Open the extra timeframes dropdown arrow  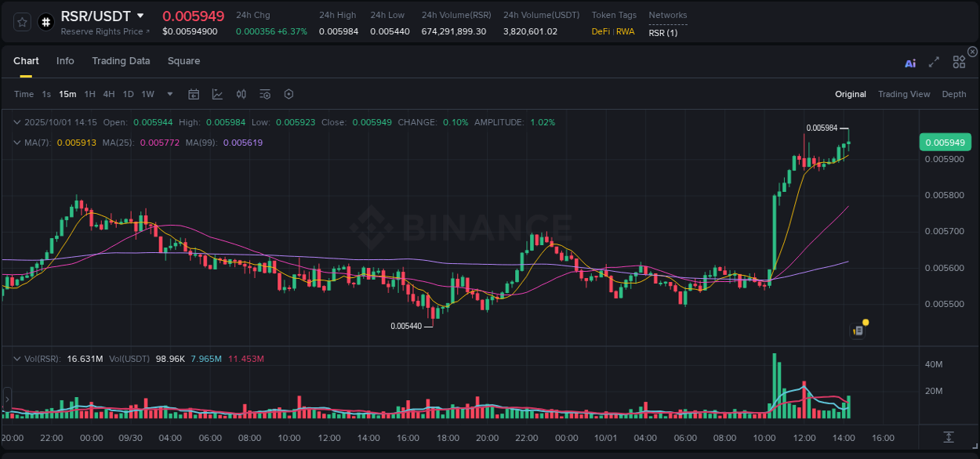click(x=169, y=93)
